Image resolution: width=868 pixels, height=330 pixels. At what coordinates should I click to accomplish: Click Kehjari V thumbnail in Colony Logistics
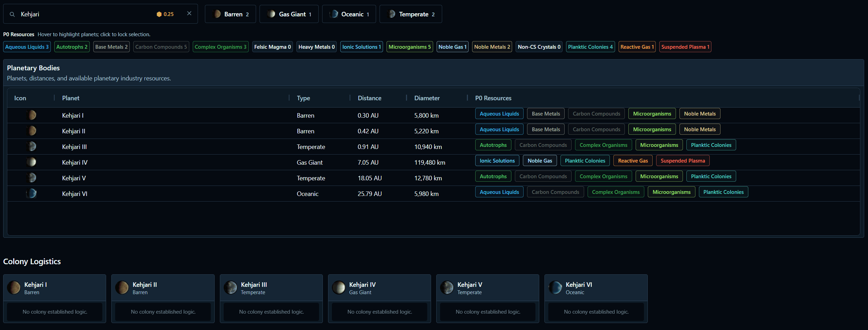tap(447, 288)
